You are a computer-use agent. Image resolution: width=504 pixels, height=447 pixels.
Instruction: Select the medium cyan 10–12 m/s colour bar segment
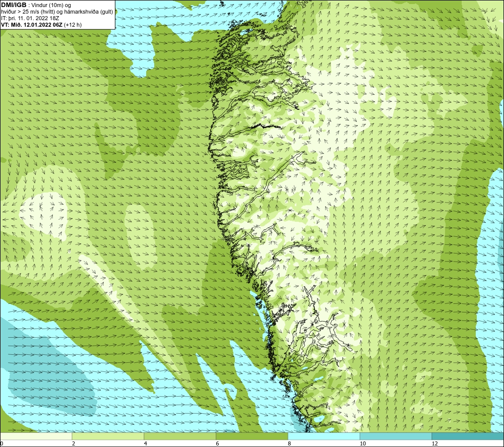(396, 436)
